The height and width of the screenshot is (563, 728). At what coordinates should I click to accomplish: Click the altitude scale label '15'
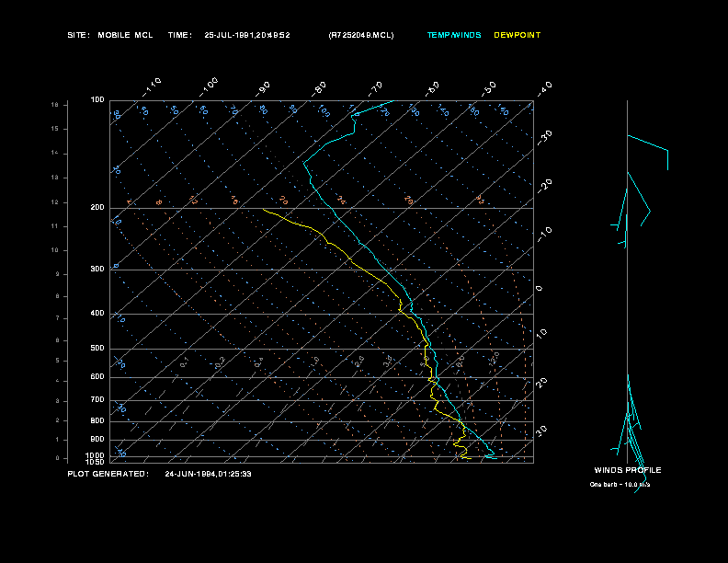tap(55, 129)
